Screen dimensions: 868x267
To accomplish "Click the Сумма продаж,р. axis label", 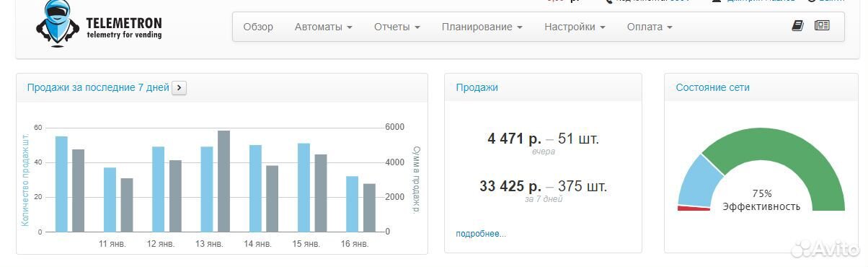I will pyautogui.click(x=415, y=179).
